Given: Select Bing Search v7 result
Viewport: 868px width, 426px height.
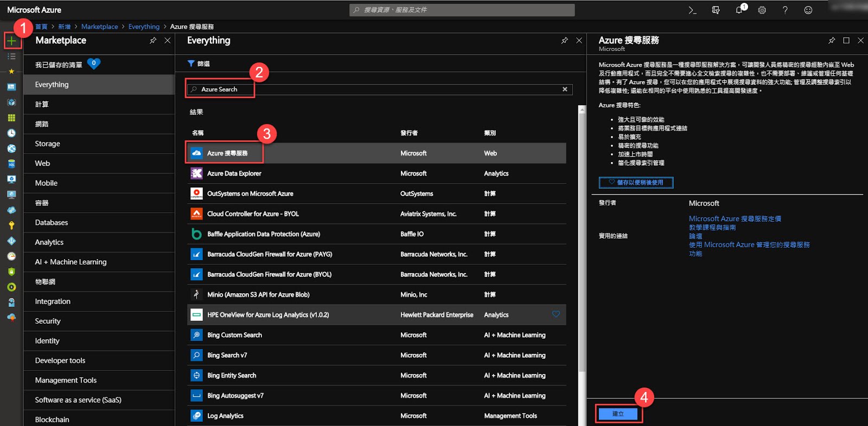Looking at the screenshot, I should (376, 355).
